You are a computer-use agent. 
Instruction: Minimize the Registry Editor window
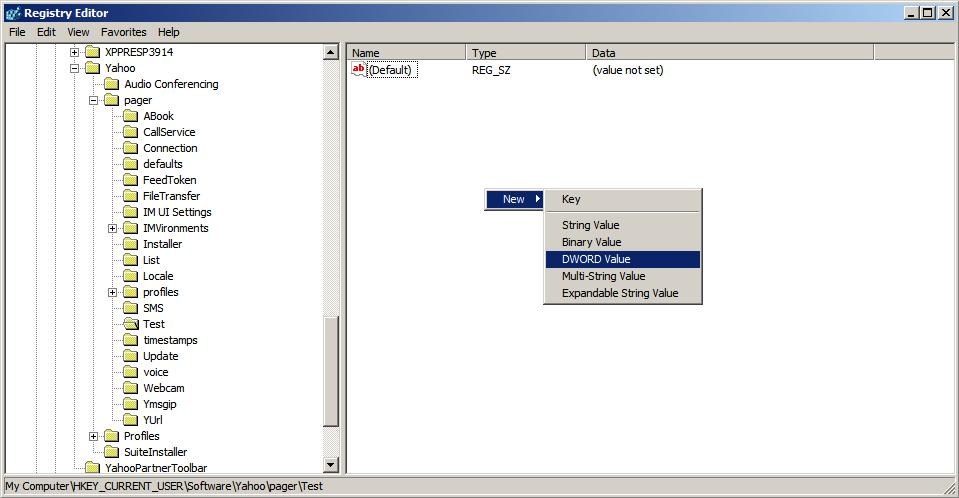pos(913,12)
